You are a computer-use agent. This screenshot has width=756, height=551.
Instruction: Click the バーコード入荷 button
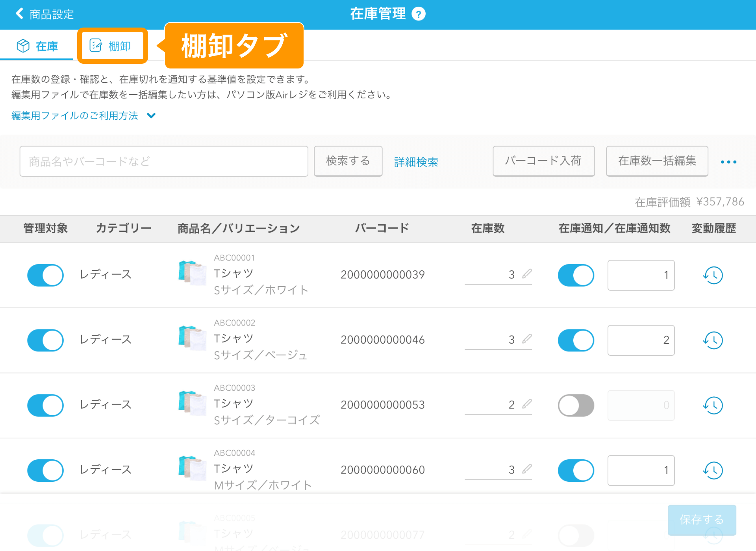point(543,161)
